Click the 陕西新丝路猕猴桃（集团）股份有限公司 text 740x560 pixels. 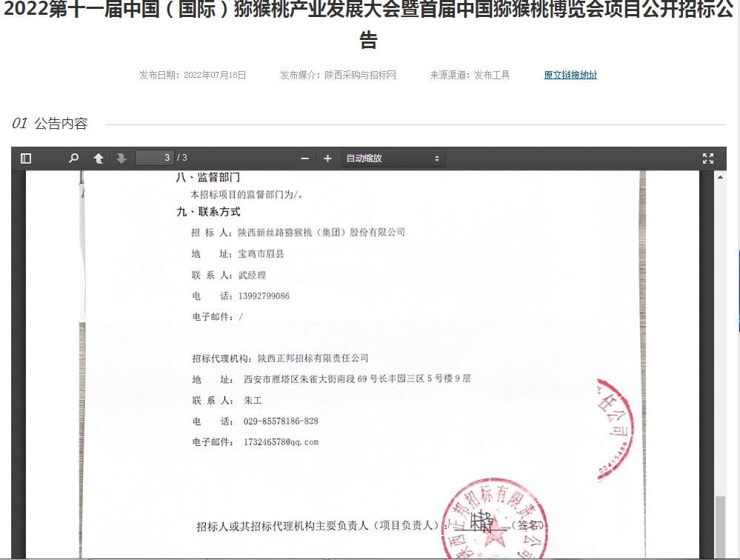(x=321, y=232)
